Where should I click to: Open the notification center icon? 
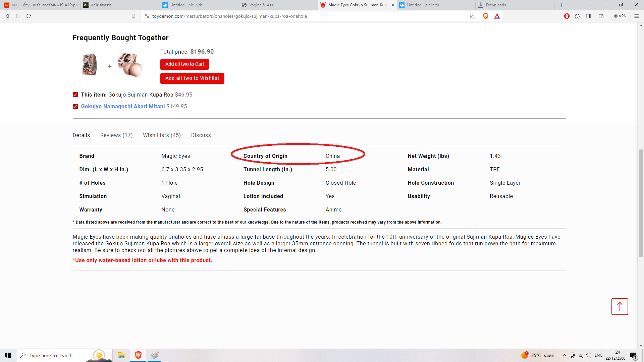(x=633, y=355)
